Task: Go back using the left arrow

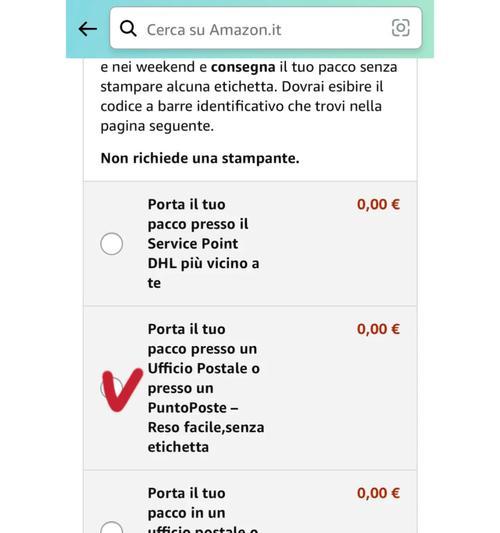Action: point(88,29)
